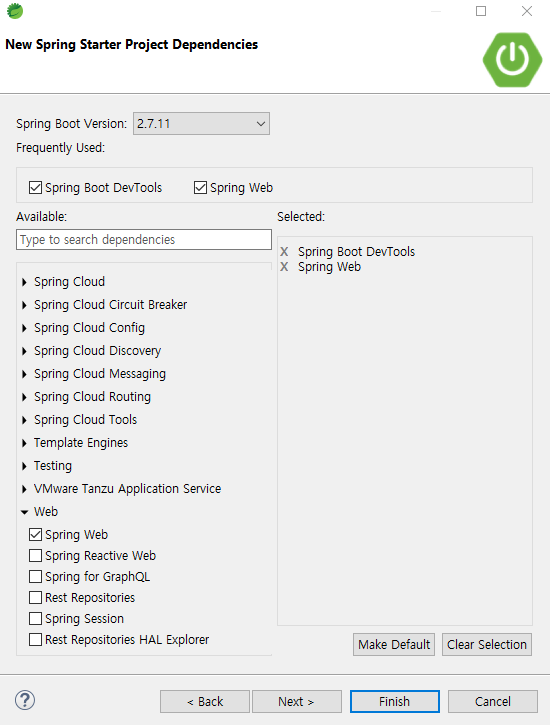Click the Finish button
This screenshot has width=550, height=725.
click(x=395, y=701)
